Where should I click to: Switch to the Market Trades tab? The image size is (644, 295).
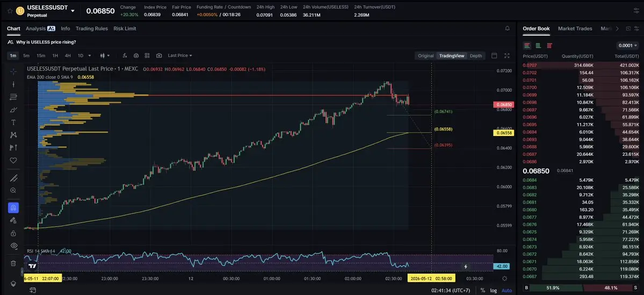(x=575, y=28)
